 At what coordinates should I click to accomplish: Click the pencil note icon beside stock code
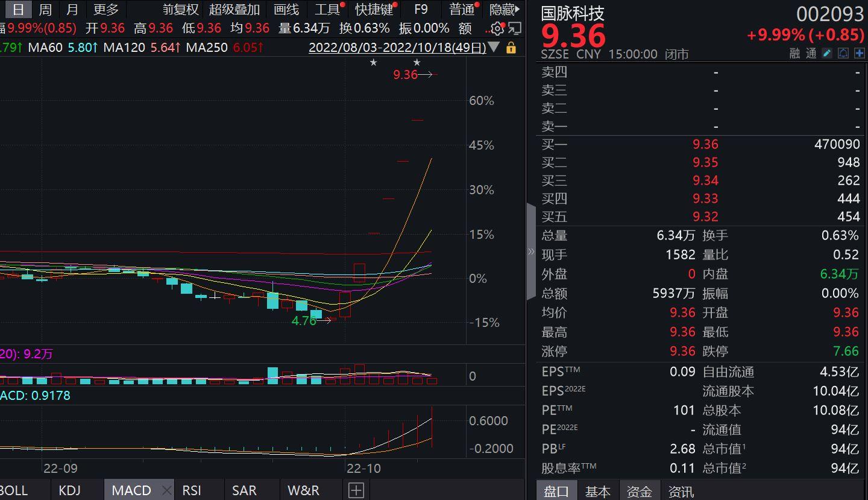tap(827, 54)
